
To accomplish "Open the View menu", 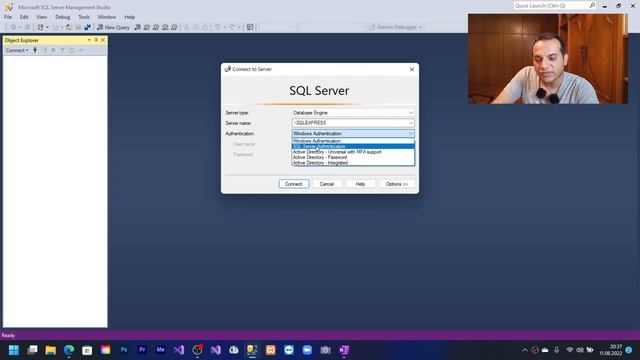I will [x=42, y=17].
